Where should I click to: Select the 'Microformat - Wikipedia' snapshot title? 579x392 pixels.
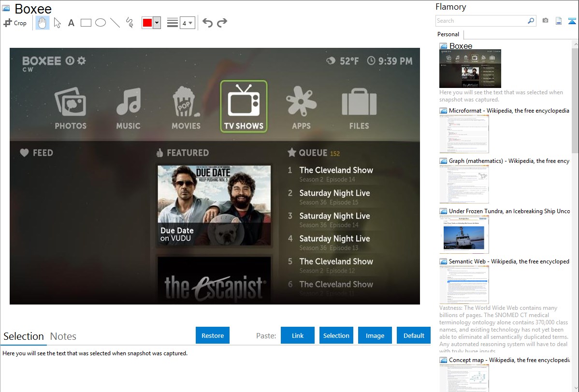coord(509,111)
